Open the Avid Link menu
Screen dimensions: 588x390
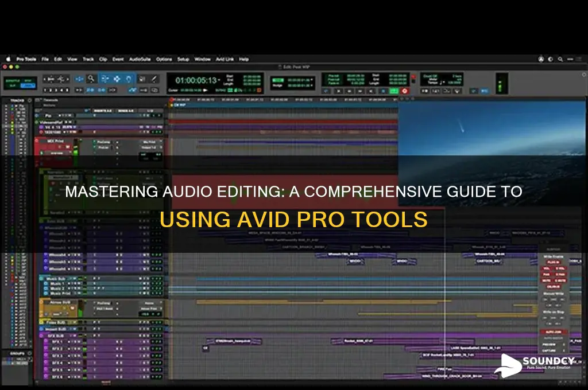coord(225,59)
